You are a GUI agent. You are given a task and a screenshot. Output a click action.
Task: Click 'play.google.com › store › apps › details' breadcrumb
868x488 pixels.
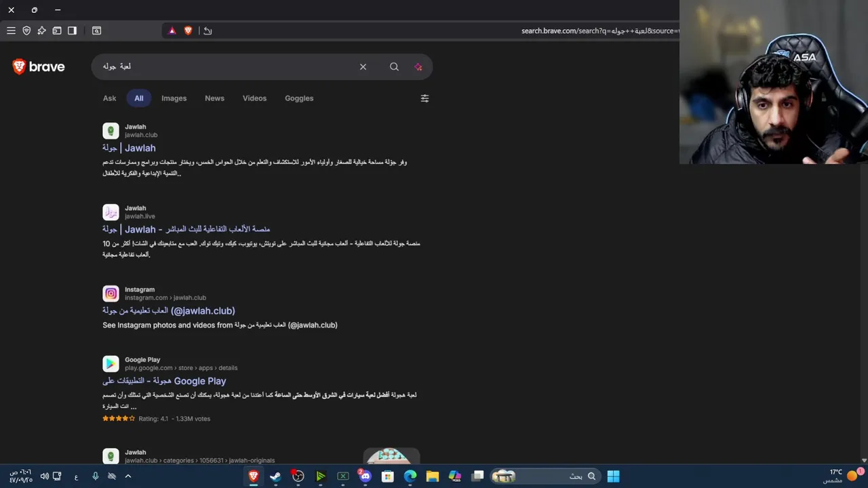pyautogui.click(x=181, y=368)
